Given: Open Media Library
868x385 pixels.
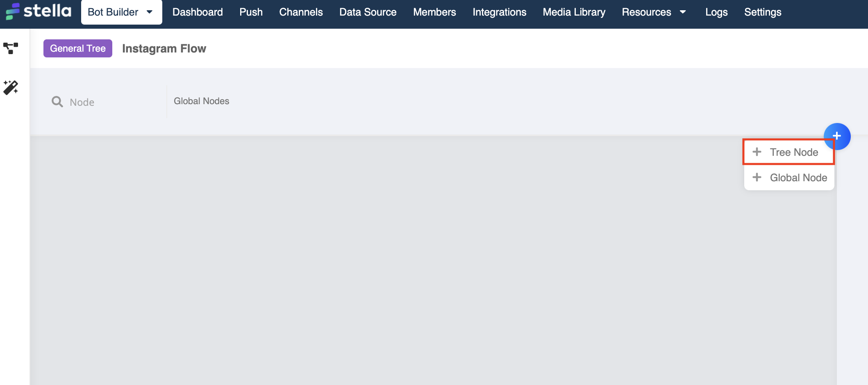Looking at the screenshot, I should click(x=574, y=12).
